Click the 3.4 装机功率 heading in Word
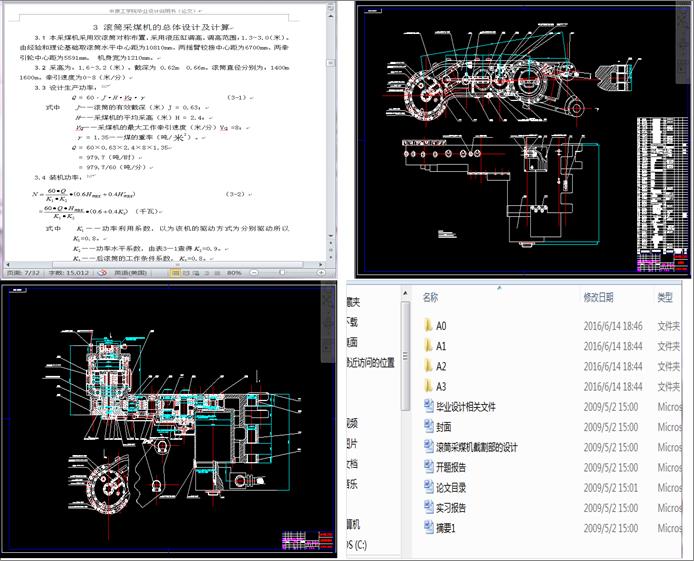694x561 pixels. [58, 177]
